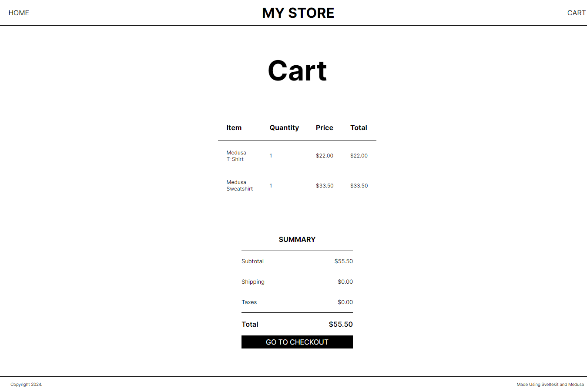Viewport: 587px width, 392px height.
Task: Click the Price column header
Action: click(325, 128)
